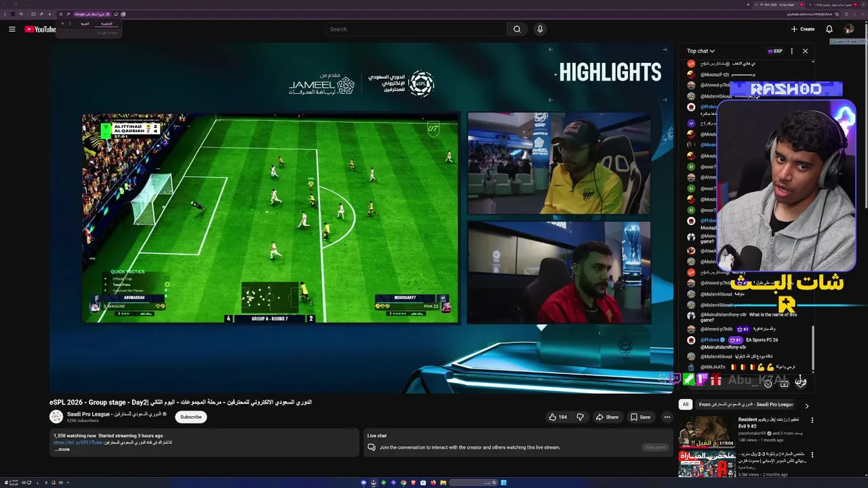Open the 0XP crown badge
The width and height of the screenshot is (868, 488).
(x=775, y=51)
